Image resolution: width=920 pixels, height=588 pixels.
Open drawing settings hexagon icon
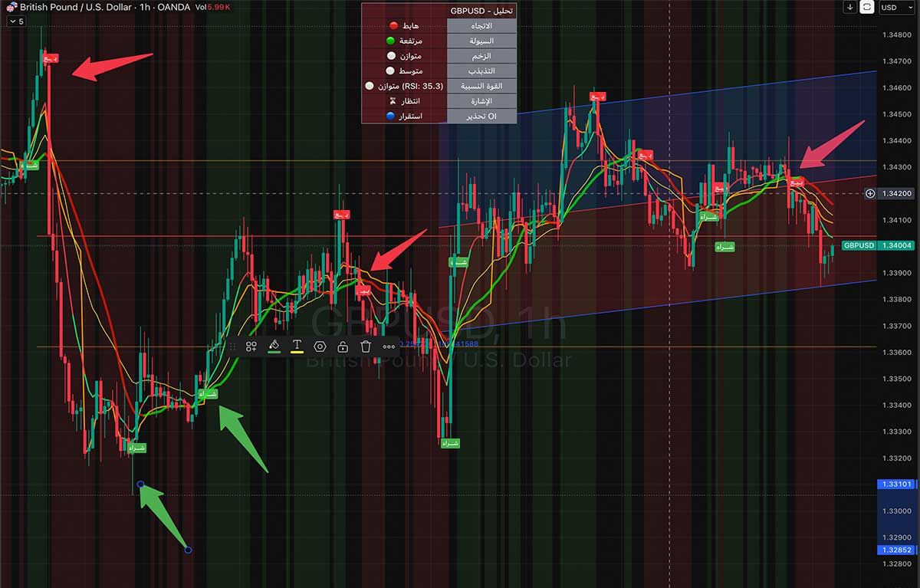coord(320,347)
